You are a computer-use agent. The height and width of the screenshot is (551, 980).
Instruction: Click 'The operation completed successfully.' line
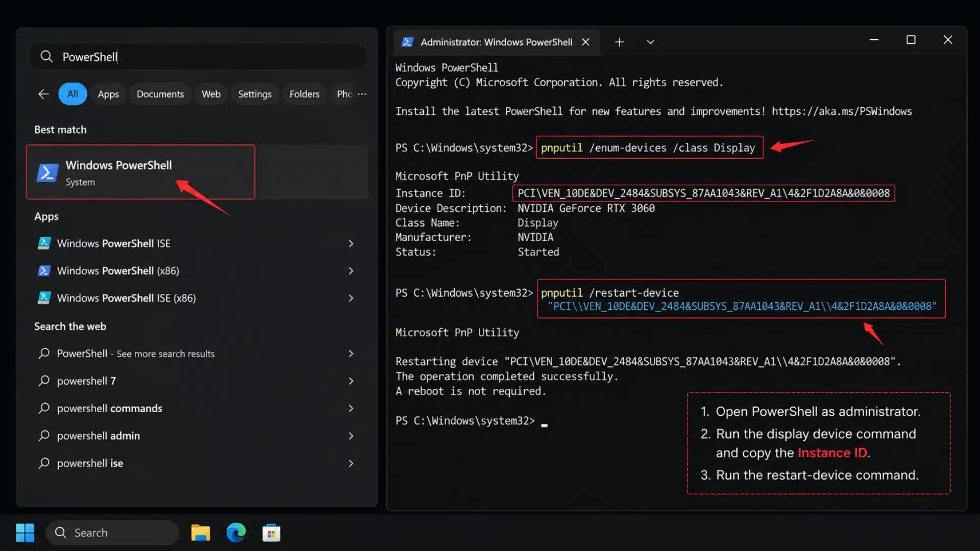click(507, 377)
